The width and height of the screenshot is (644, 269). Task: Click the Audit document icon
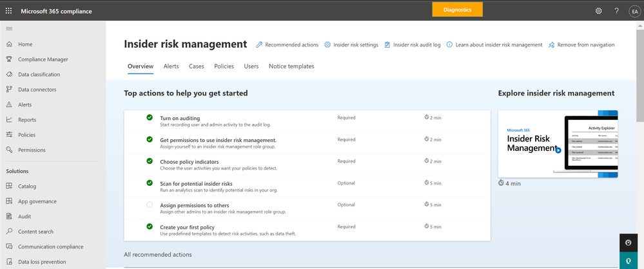(9, 217)
